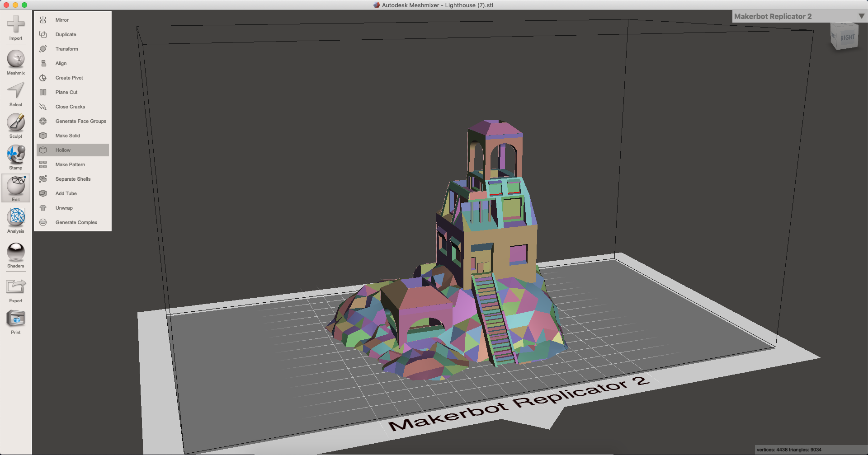Click the Generate Face Groups icon

coord(43,121)
